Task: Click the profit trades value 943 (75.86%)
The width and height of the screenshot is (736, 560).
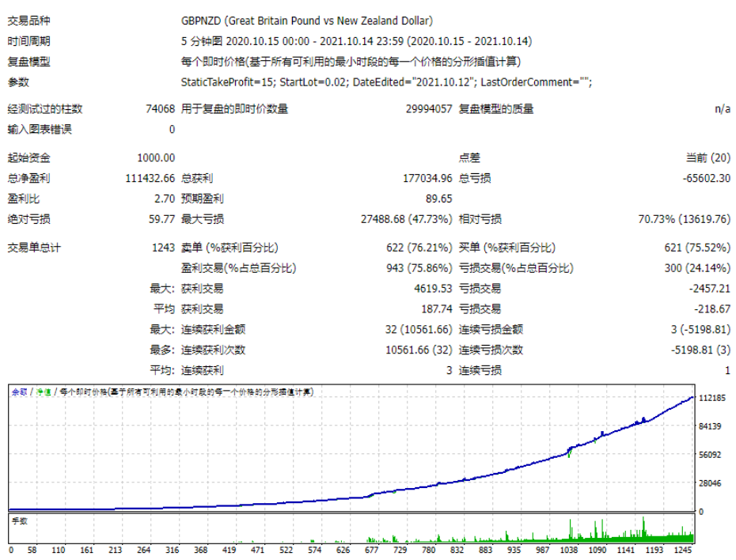Action: 419,268
